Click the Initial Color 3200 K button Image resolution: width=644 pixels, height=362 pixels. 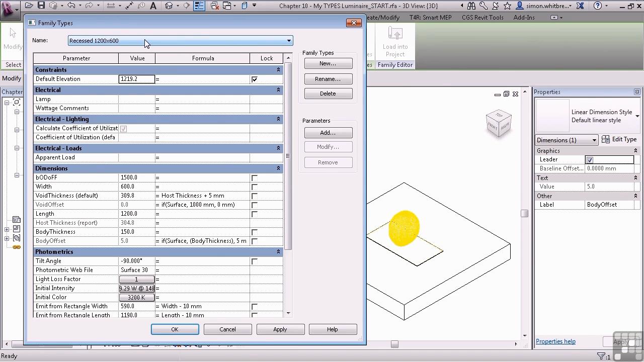pos(137,297)
